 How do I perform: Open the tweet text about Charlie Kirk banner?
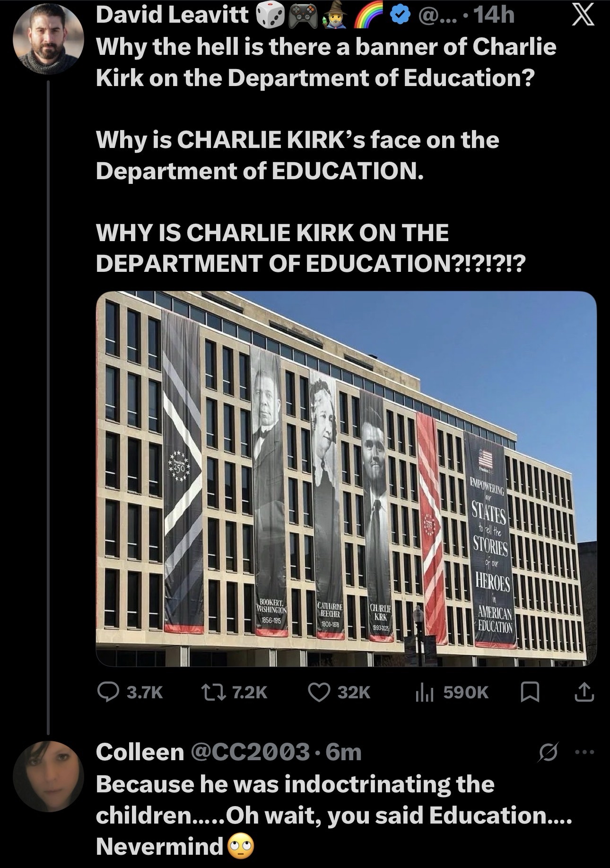[x=326, y=155]
